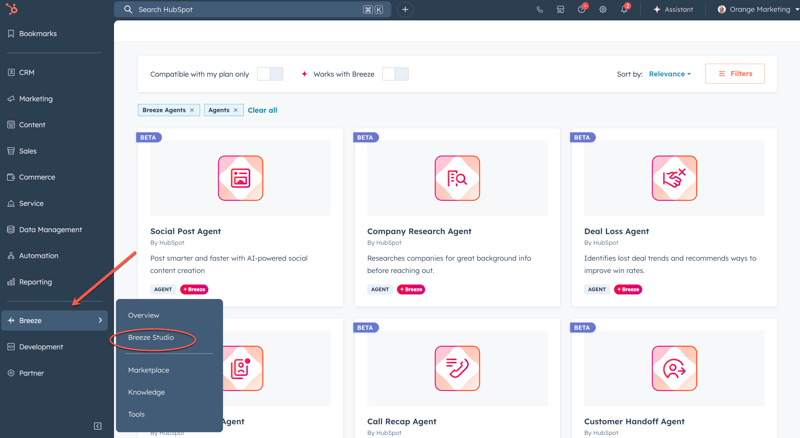Open the notifications bell icon
The width and height of the screenshot is (800, 438).
pyautogui.click(x=624, y=9)
